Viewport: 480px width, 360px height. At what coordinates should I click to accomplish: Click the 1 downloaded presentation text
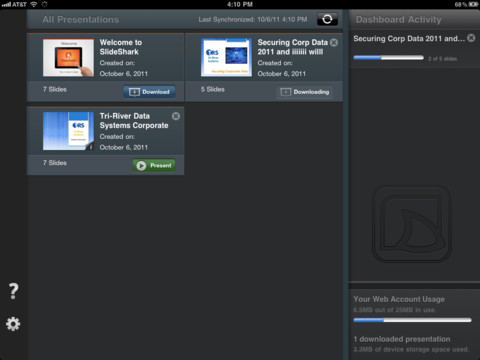point(402,339)
